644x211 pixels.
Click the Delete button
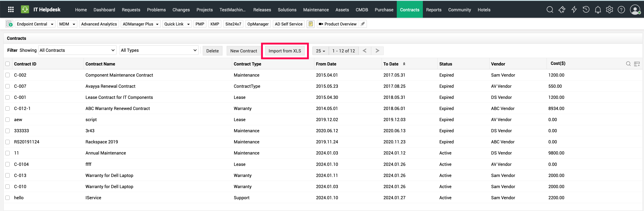212,51
